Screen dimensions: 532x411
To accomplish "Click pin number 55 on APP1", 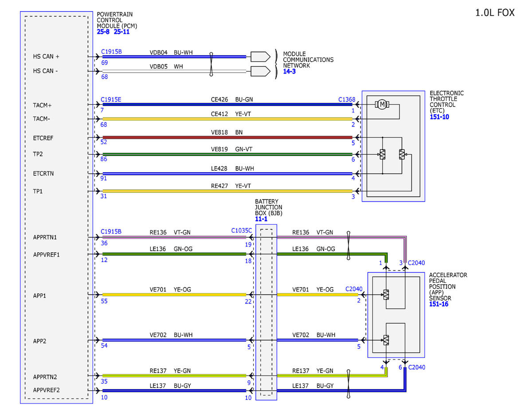I will tap(104, 301).
